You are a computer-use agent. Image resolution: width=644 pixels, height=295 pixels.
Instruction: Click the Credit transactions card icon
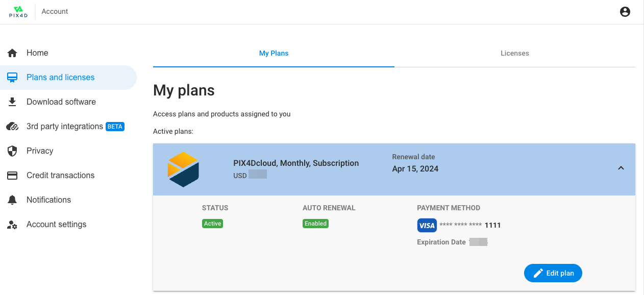click(x=12, y=176)
